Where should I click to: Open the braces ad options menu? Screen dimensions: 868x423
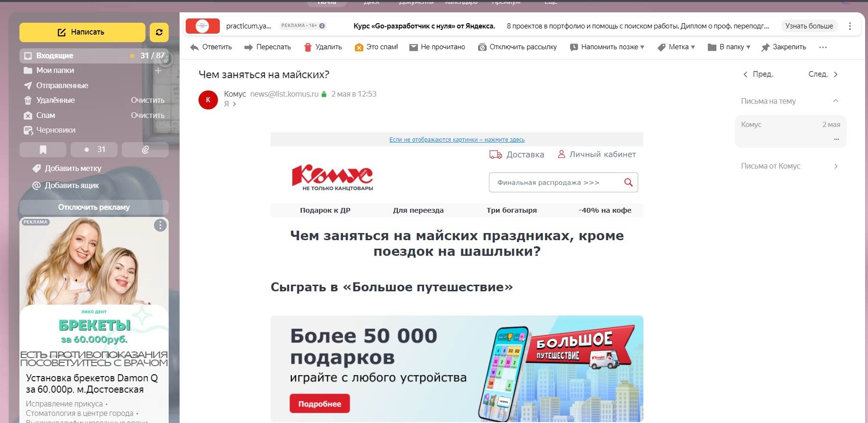click(x=160, y=225)
